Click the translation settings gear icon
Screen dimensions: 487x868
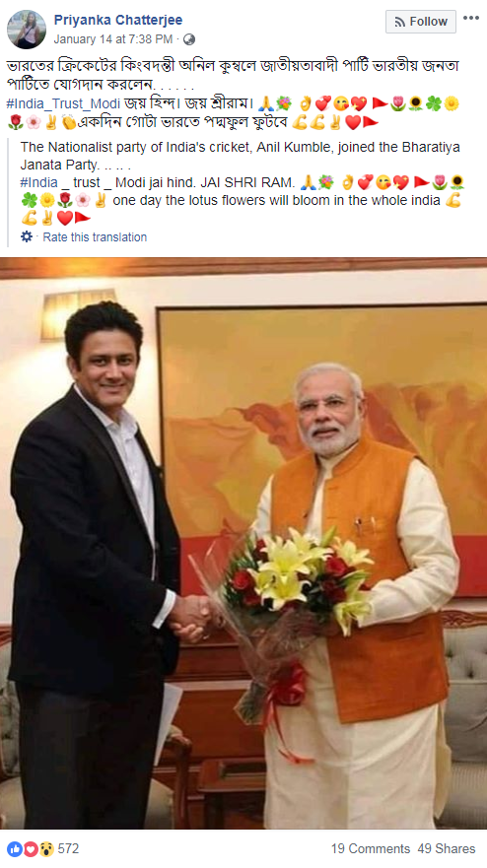click(x=27, y=236)
